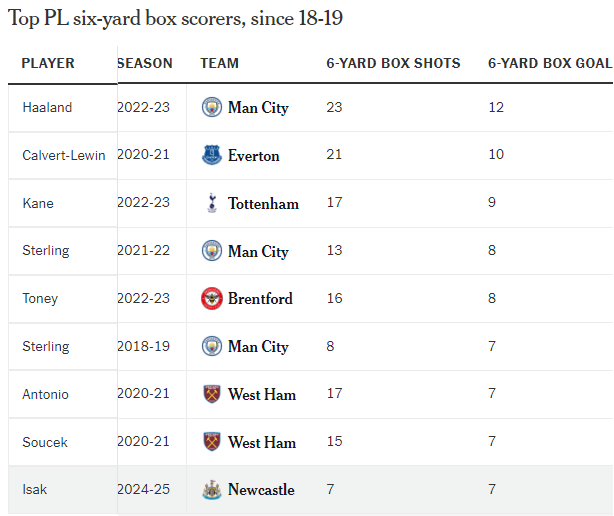Image resolution: width=614 pixels, height=516 pixels.
Task: Select the Haaland player cell
Action: pos(47,107)
